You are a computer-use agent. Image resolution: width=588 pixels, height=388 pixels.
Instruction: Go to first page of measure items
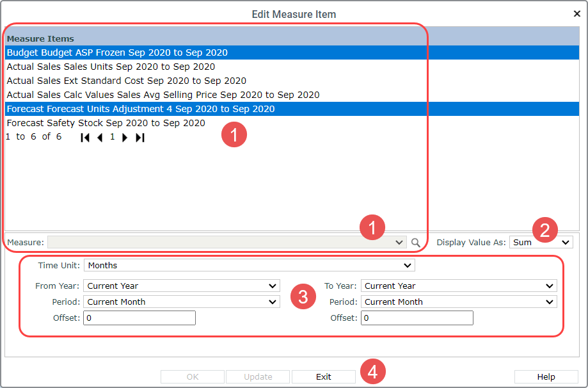pyautogui.click(x=85, y=138)
